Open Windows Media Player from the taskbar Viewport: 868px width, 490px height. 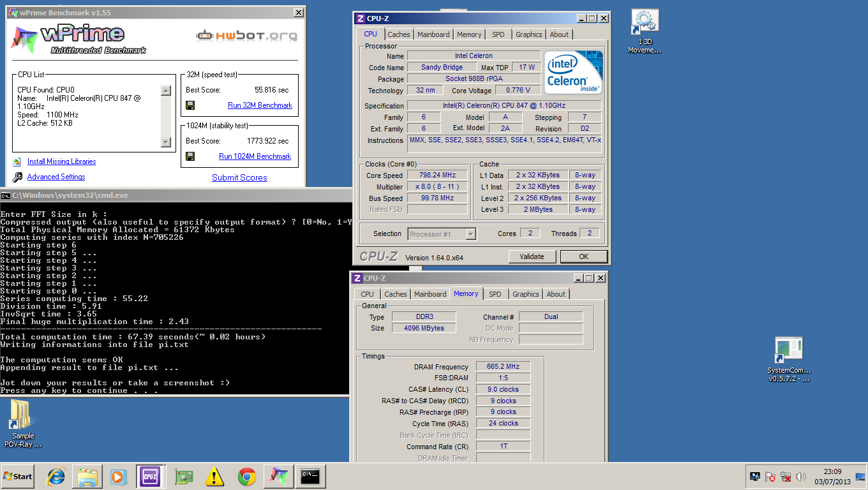(x=118, y=476)
